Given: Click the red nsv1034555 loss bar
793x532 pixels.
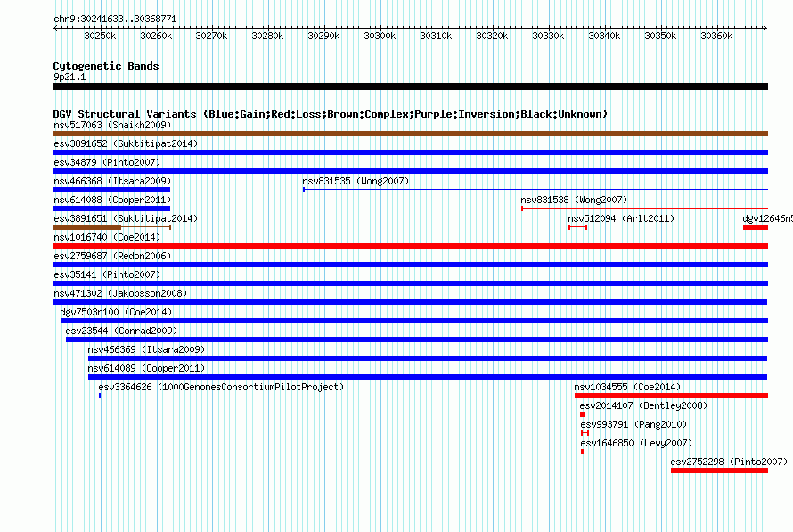Looking at the screenshot, I should pyautogui.click(x=671, y=396).
